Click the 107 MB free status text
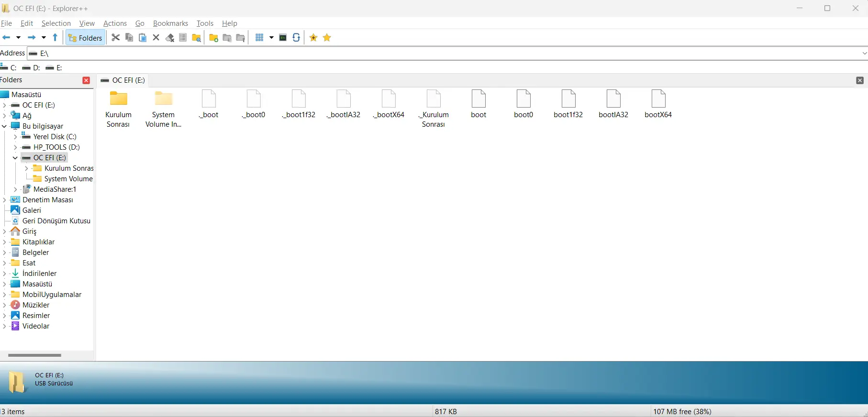 682,412
